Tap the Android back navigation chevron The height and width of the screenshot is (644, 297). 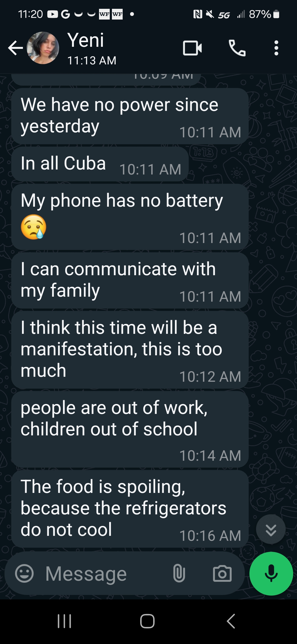pyautogui.click(x=231, y=621)
